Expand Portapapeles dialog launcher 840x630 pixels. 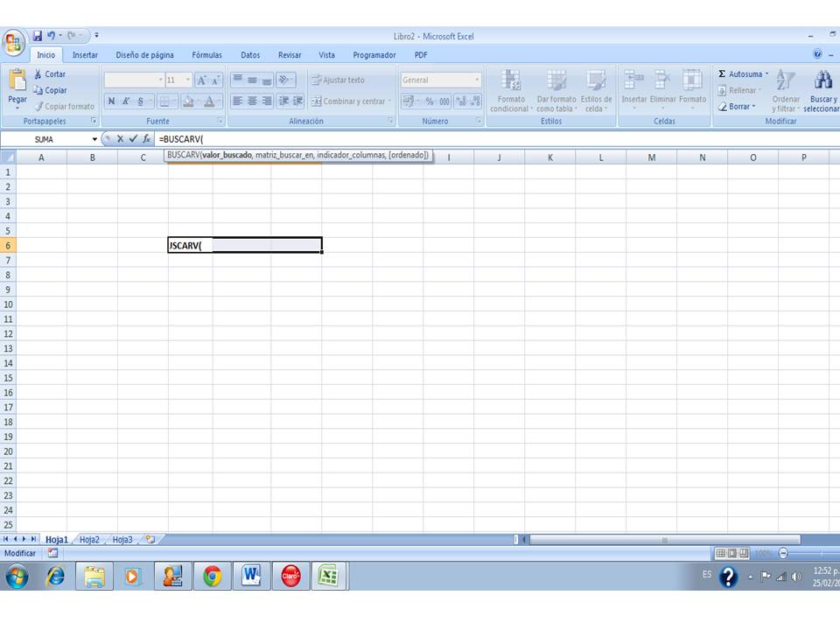pyautogui.click(x=93, y=121)
